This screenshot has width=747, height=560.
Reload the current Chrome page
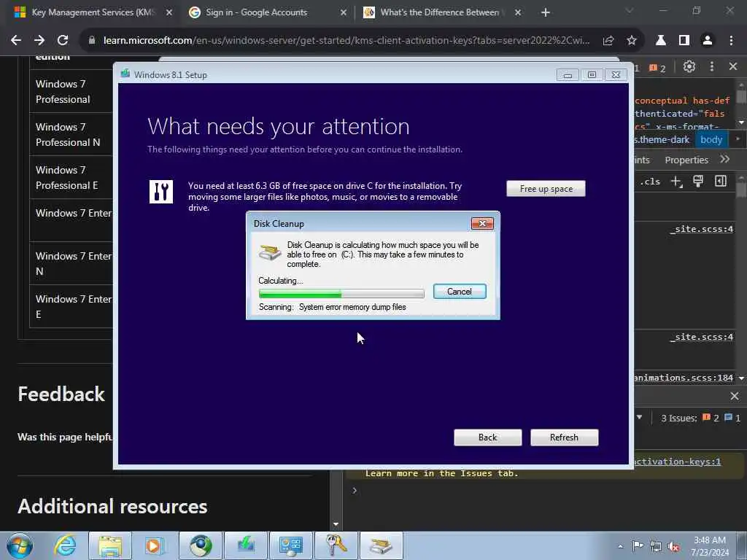click(x=63, y=41)
